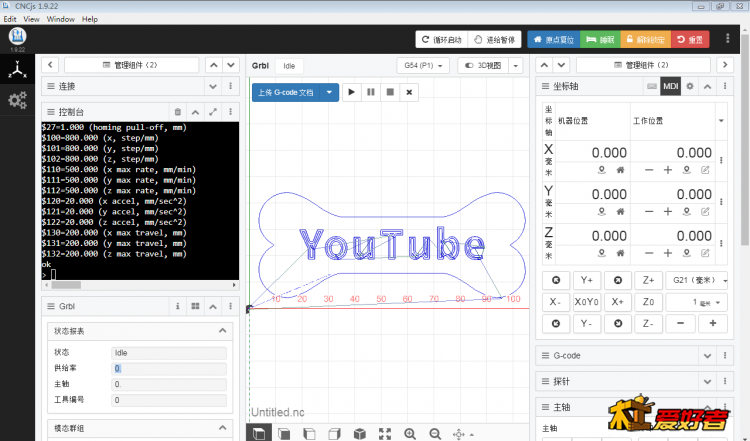This screenshot has width=750, height=441.
Task: Click zoom-to-fit icon in view toolbar
Action: click(385, 433)
